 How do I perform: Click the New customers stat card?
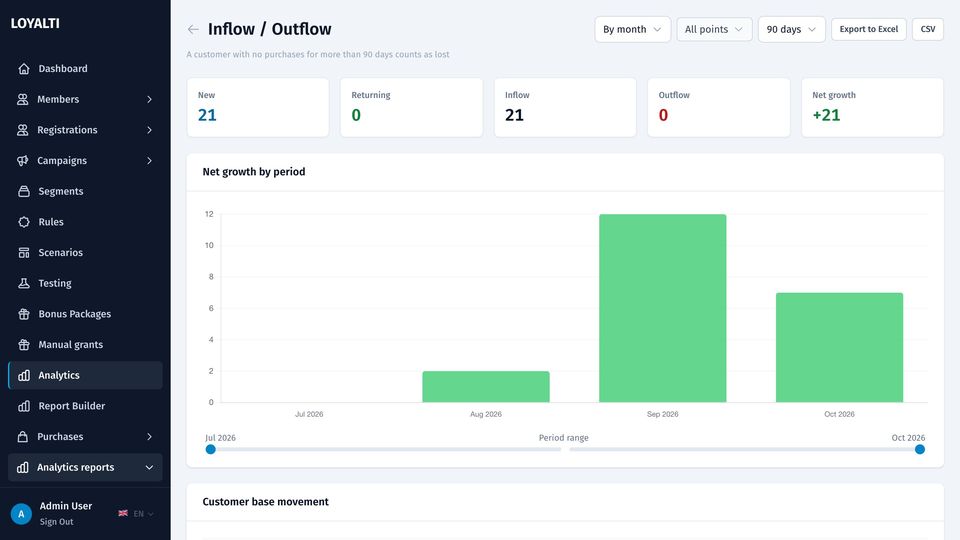258,107
